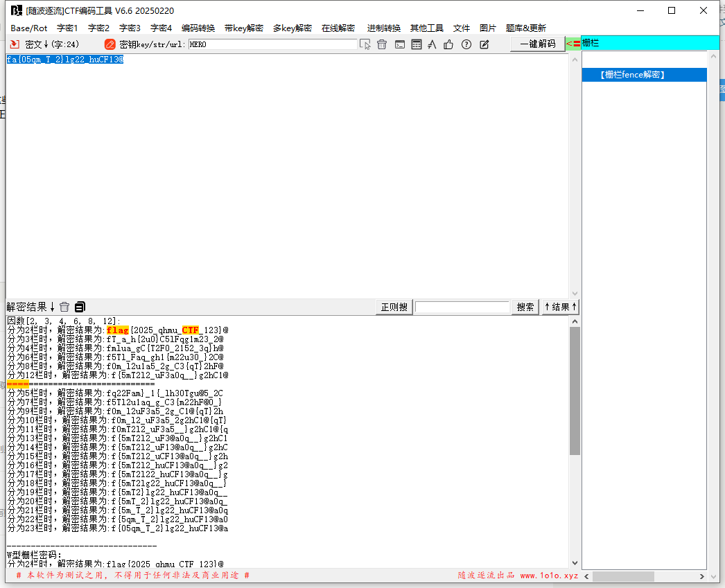The height and width of the screenshot is (588, 725).
Task: Click the right panel horizontal scrollbar thumb
Action: (623, 576)
